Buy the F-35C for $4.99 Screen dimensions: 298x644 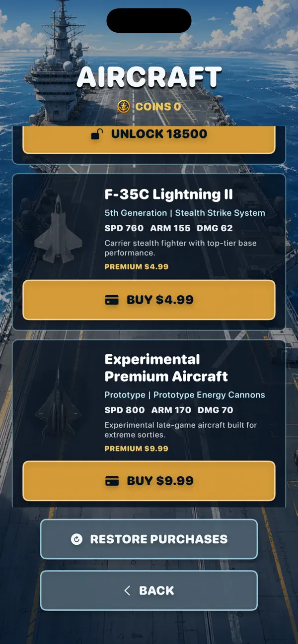pyautogui.click(x=149, y=300)
